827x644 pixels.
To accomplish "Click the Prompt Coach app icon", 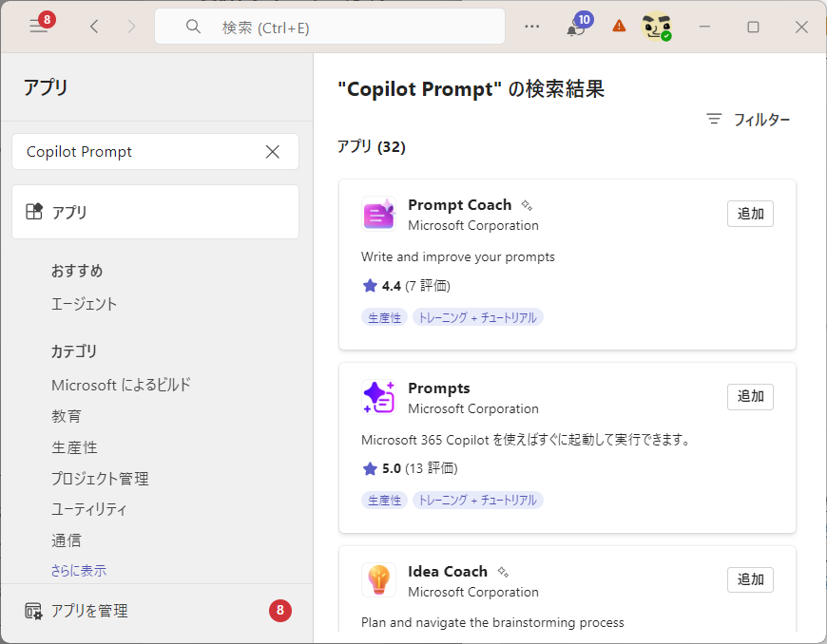I will (x=378, y=214).
